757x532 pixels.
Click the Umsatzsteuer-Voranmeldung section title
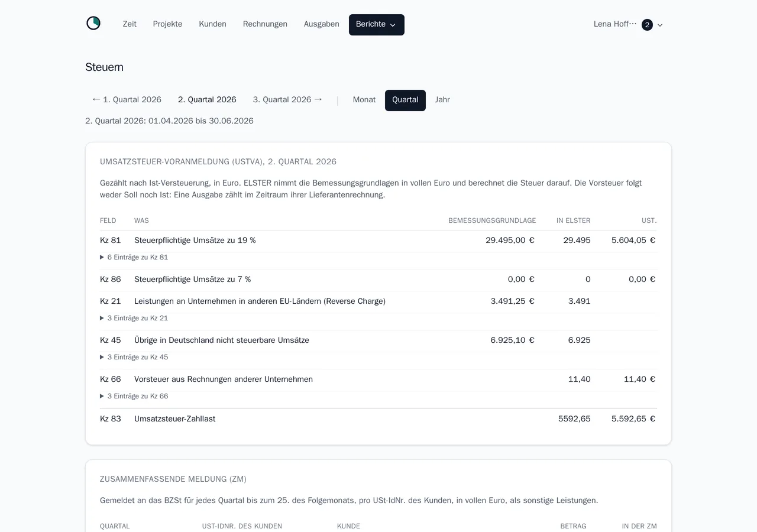(x=218, y=162)
